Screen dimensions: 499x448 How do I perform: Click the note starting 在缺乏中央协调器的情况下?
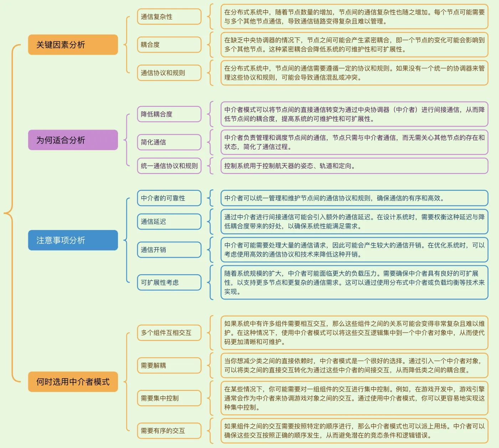pyautogui.click(x=354, y=45)
